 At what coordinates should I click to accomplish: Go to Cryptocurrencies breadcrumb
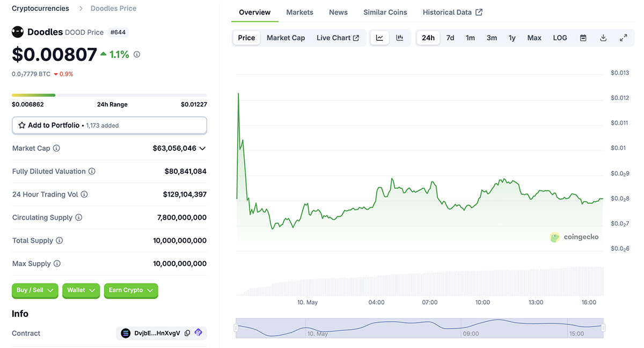(40, 8)
